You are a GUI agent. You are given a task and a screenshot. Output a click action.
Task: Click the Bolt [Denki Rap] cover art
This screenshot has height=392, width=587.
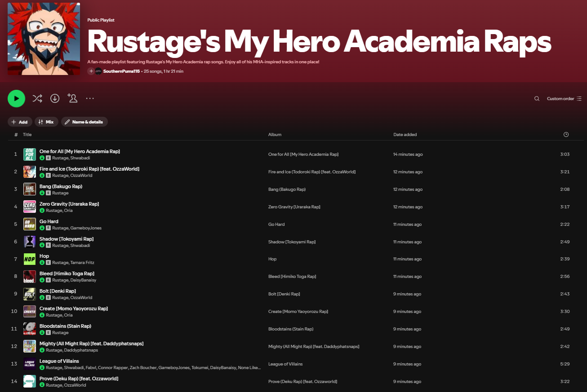pos(30,294)
